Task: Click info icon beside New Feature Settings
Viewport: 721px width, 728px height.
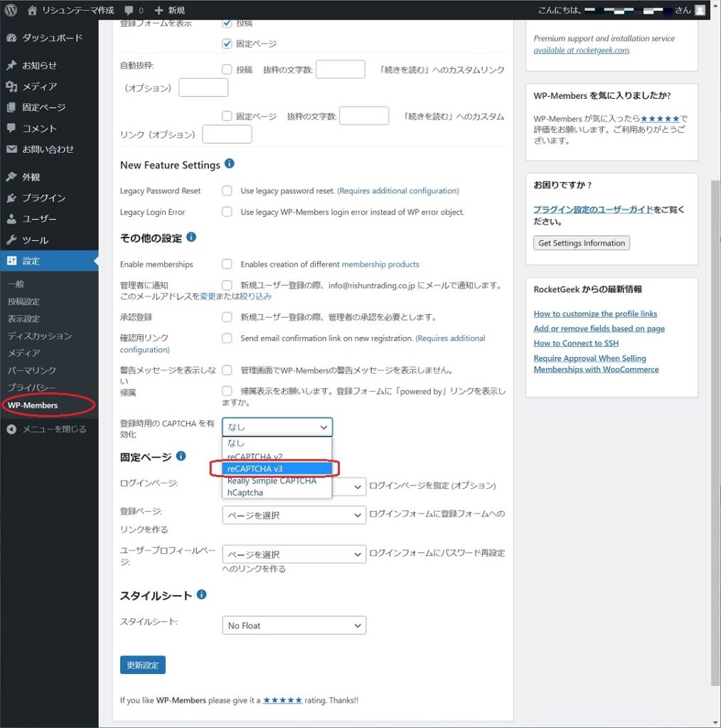Action: [230, 164]
